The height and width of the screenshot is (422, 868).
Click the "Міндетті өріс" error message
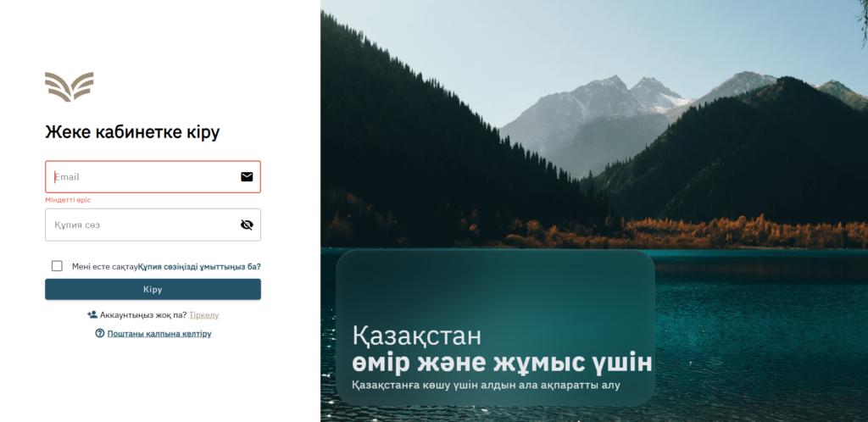[68, 200]
